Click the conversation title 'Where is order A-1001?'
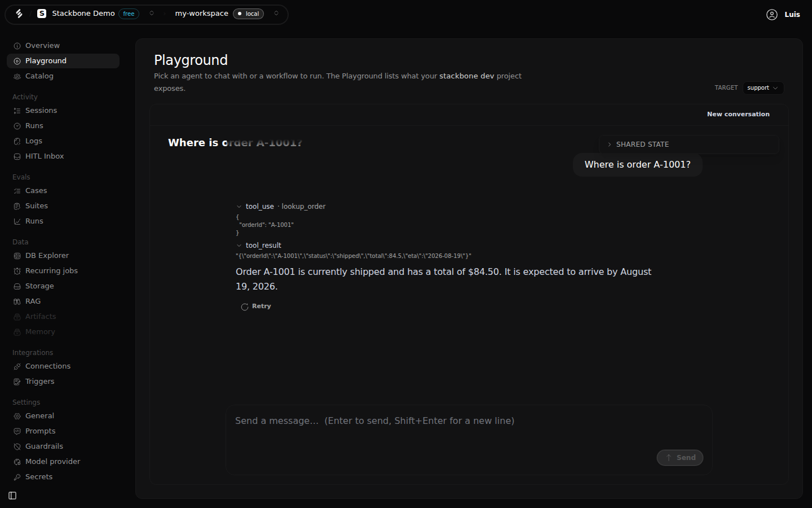Image resolution: width=812 pixels, height=508 pixels. pos(235,143)
